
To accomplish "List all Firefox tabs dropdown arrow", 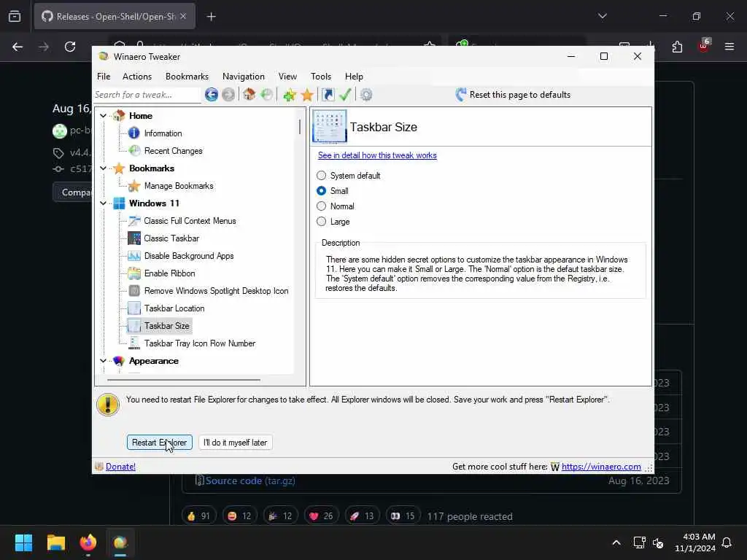I will (602, 16).
